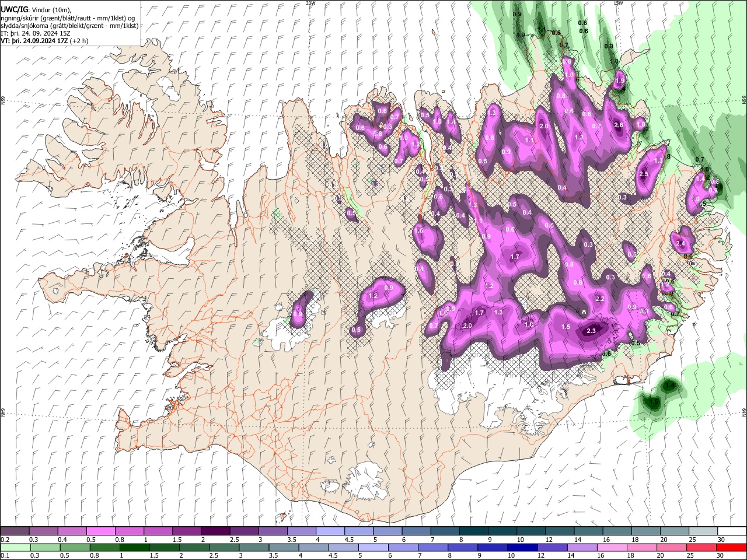
Task: Pick bottom-row bright red swatch after 30
Action: tap(731, 547)
